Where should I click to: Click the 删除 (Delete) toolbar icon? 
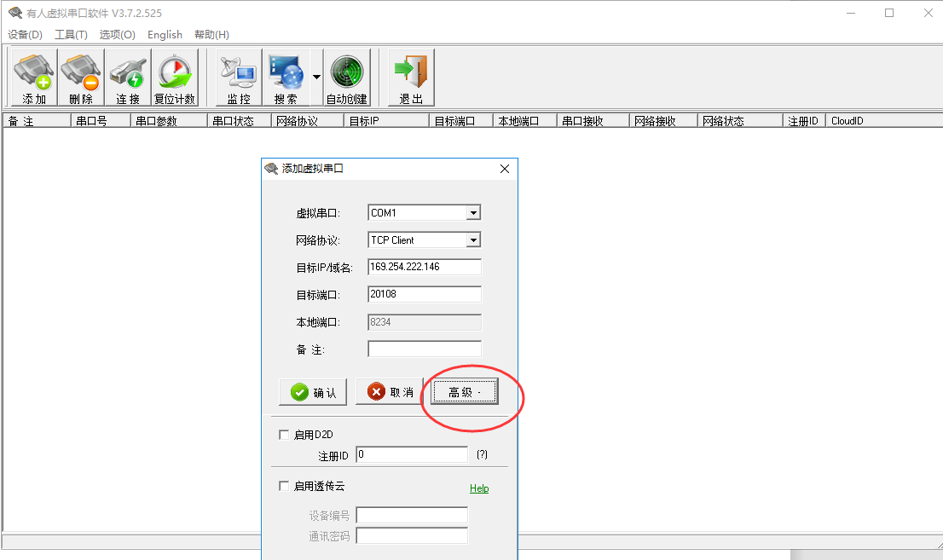(81, 78)
